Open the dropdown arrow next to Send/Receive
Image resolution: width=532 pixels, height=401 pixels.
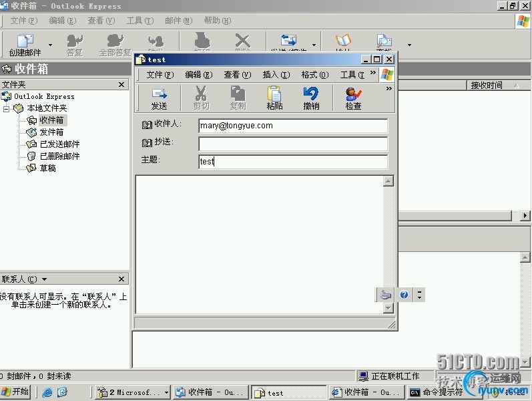pyautogui.click(x=314, y=45)
